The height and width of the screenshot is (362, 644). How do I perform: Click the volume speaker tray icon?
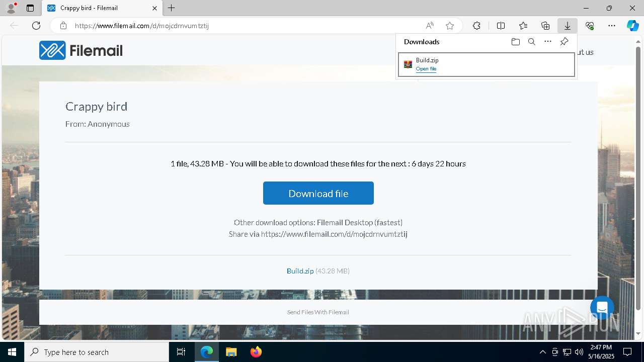click(x=579, y=352)
